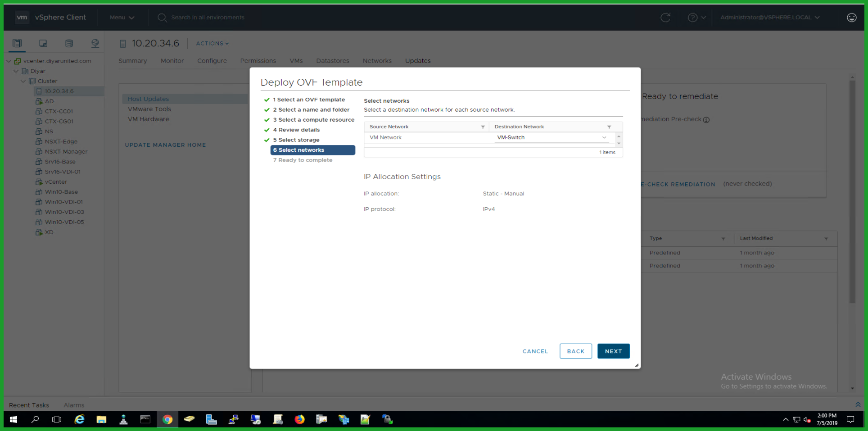Select the Win10-VDI-01 virtual machine
This screenshot has height=431, width=868.
(x=63, y=202)
